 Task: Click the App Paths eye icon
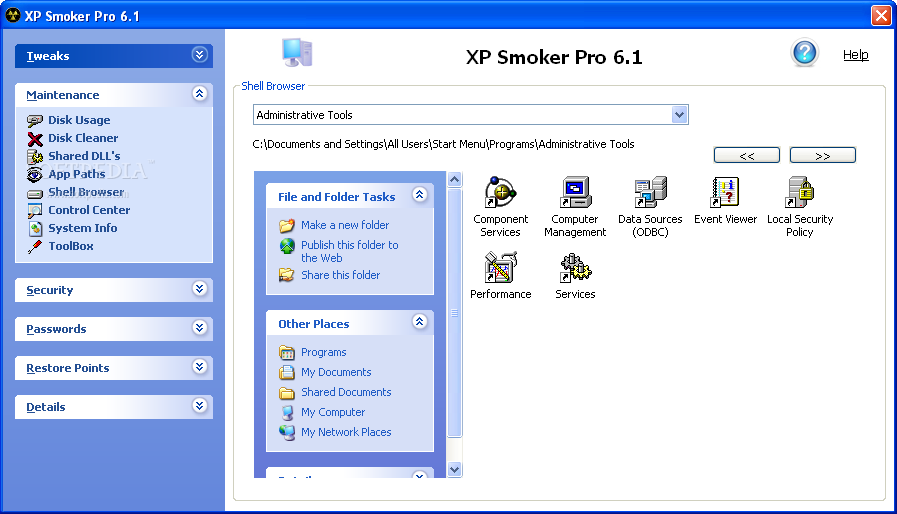35,174
